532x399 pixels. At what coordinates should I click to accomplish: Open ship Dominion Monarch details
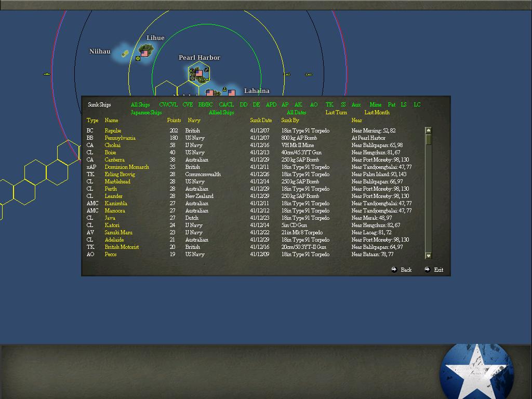click(x=127, y=167)
